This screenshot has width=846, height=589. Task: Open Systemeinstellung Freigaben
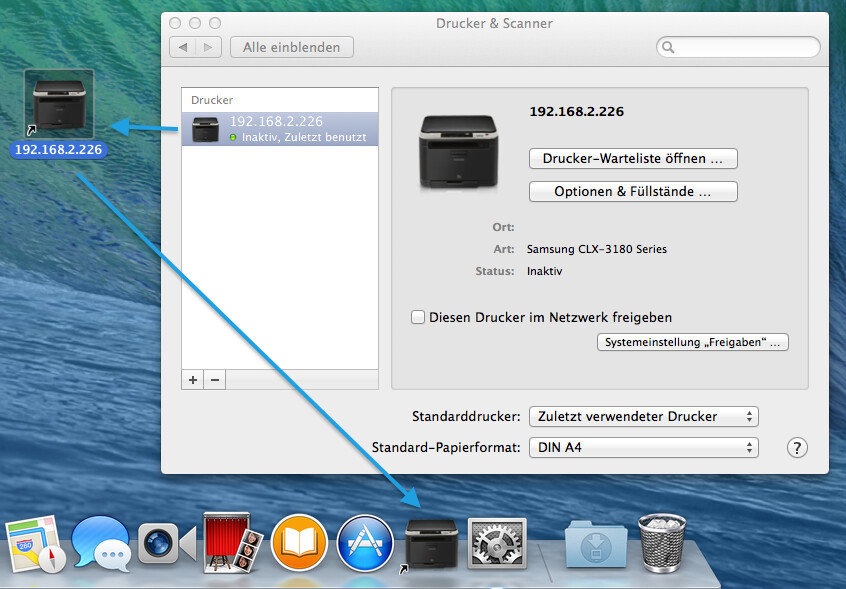tap(692, 341)
